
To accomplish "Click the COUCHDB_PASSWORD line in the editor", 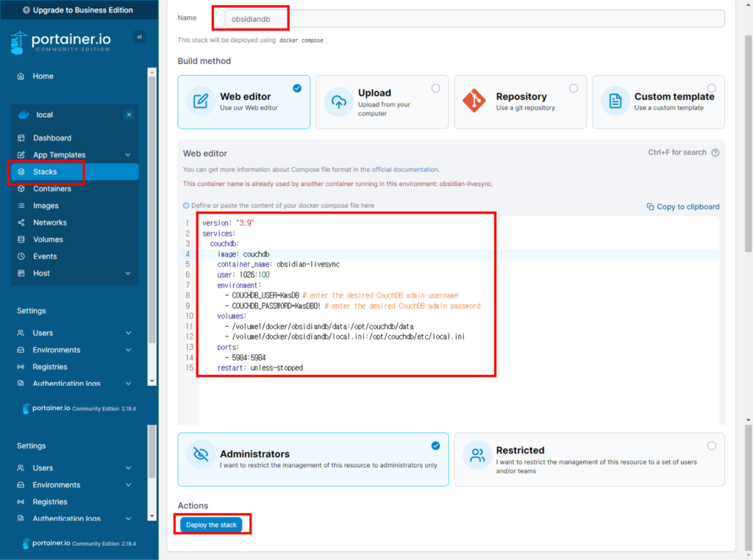I will click(x=352, y=306).
